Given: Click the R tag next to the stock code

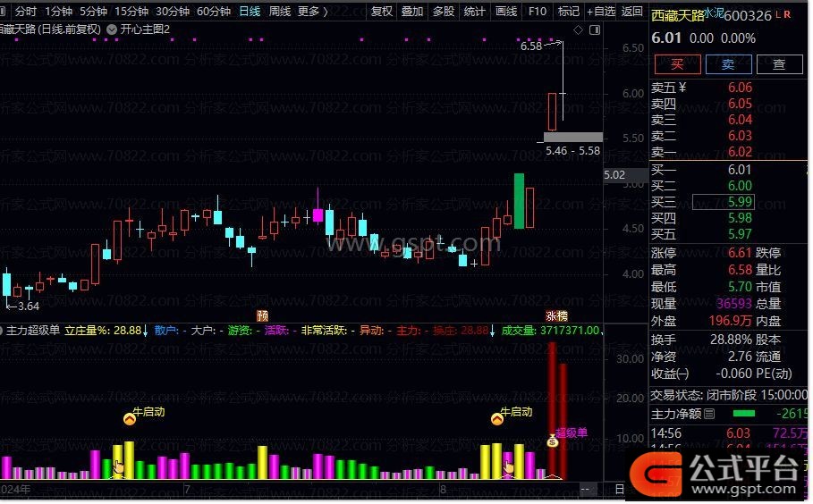Looking at the screenshot, I should 787,15.
